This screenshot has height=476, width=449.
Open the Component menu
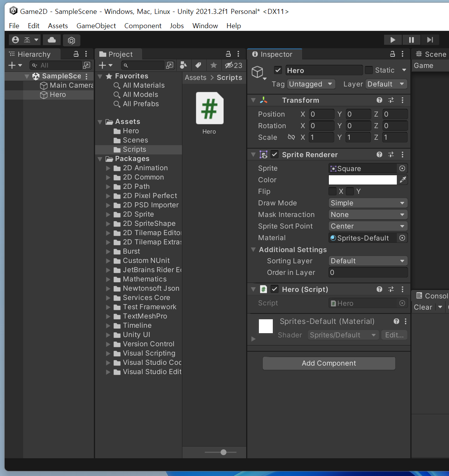coord(143,26)
